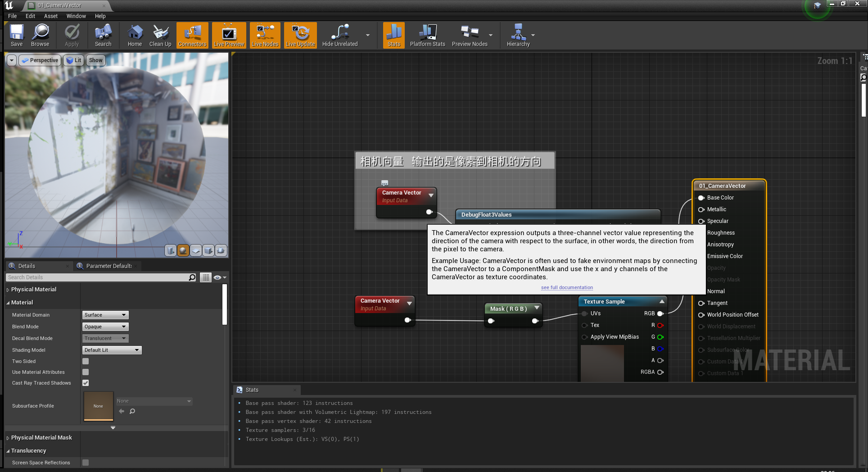This screenshot has height=472, width=868.
Task: Open Platform Stats from the toolbar
Action: coord(427,35)
